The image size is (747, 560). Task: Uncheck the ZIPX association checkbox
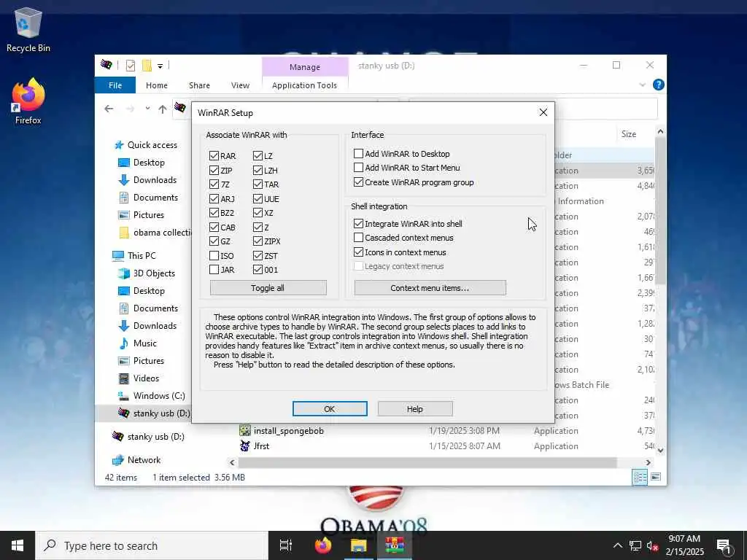point(258,241)
